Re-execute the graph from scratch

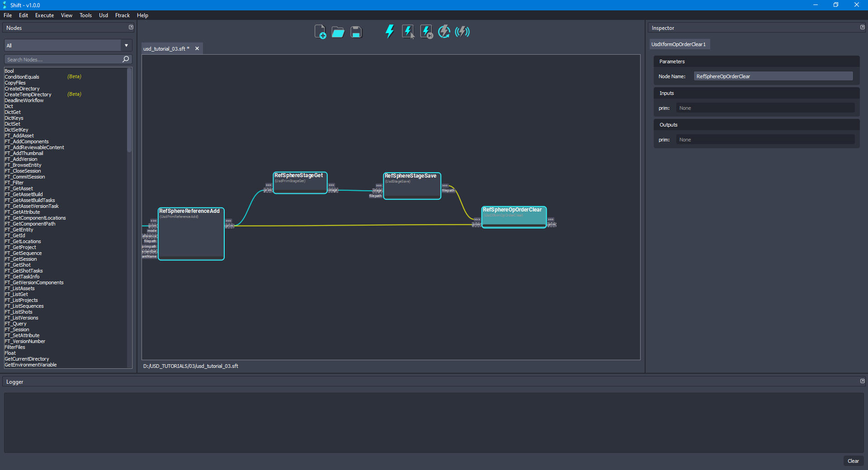(444, 32)
